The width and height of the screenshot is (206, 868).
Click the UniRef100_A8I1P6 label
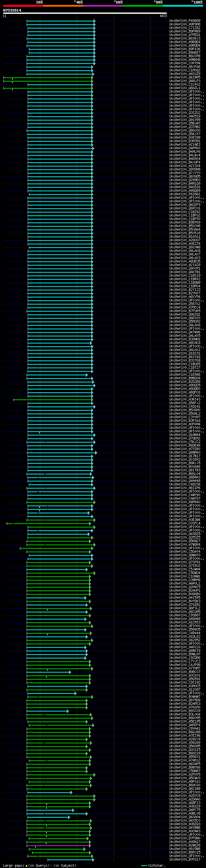pyautogui.click(x=185, y=488)
